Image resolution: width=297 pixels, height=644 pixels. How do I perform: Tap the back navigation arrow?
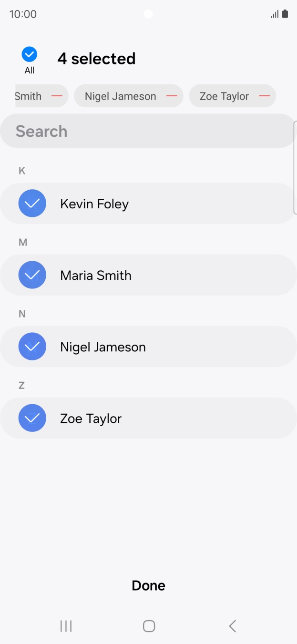point(232,626)
